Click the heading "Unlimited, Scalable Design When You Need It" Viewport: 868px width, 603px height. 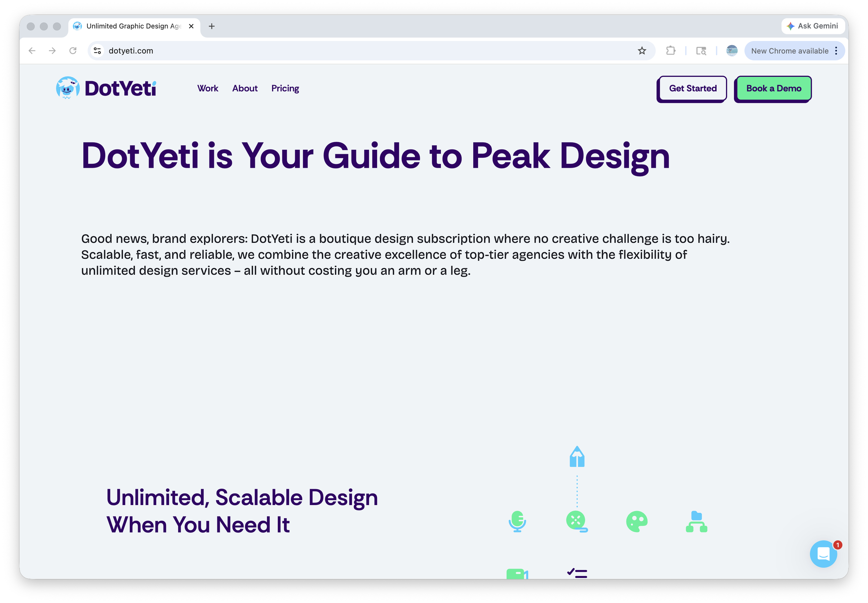(242, 511)
